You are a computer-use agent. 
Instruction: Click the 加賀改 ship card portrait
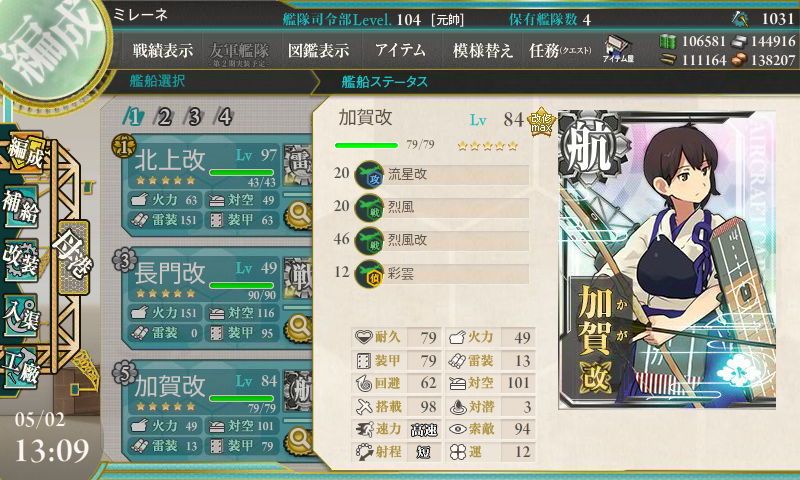pyautogui.click(x=667, y=259)
